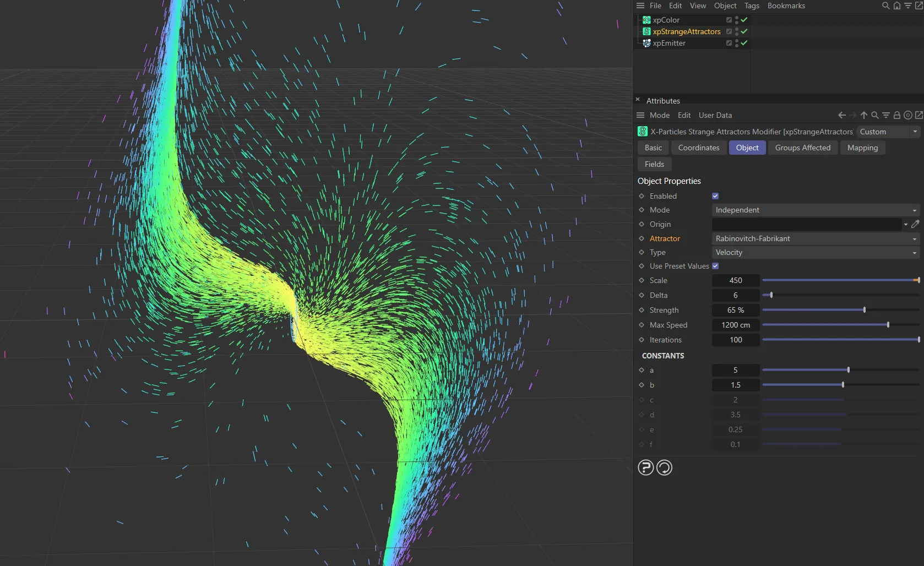
Task: Open the help question mark icon
Action: click(x=645, y=467)
